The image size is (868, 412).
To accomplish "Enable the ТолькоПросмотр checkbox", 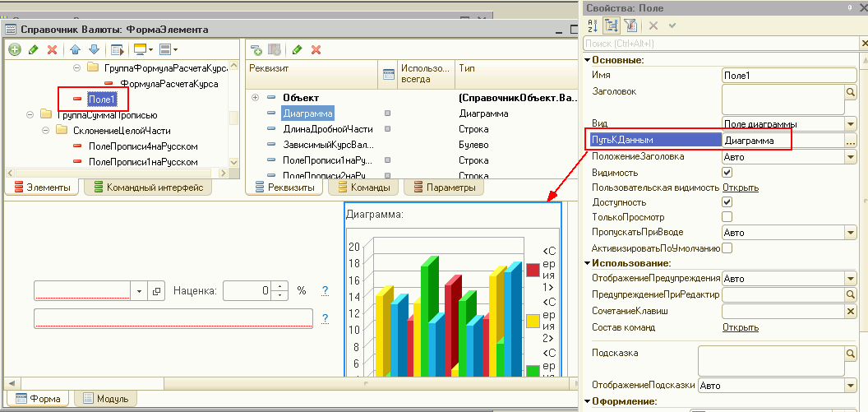I will (727, 216).
